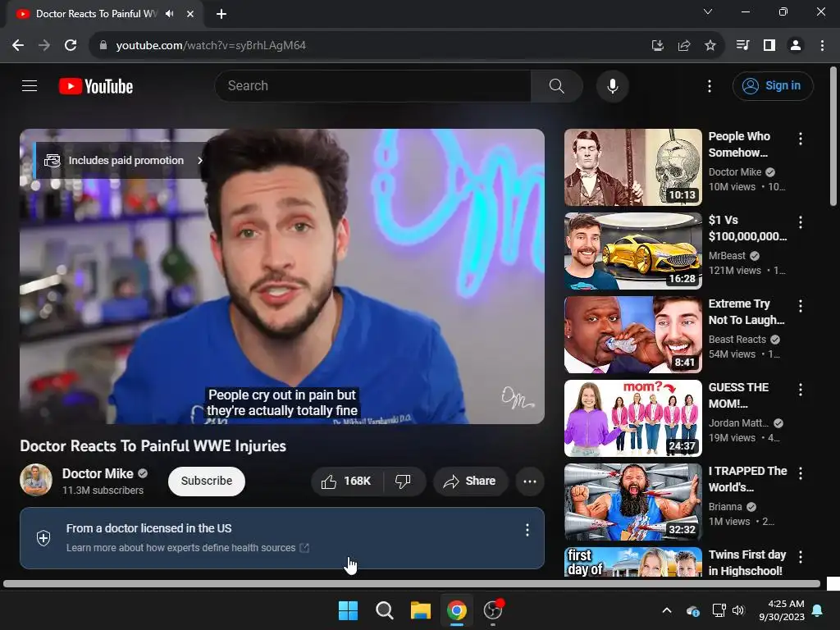The width and height of the screenshot is (840, 630).
Task: Click the video player to pause
Action: click(x=282, y=276)
